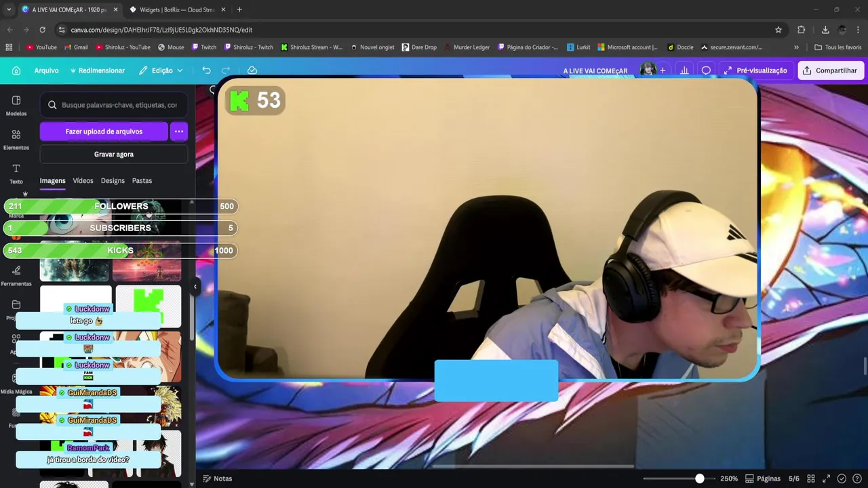Open the Chrome apps grid icon
The image size is (868, 488).
(x=9, y=47)
